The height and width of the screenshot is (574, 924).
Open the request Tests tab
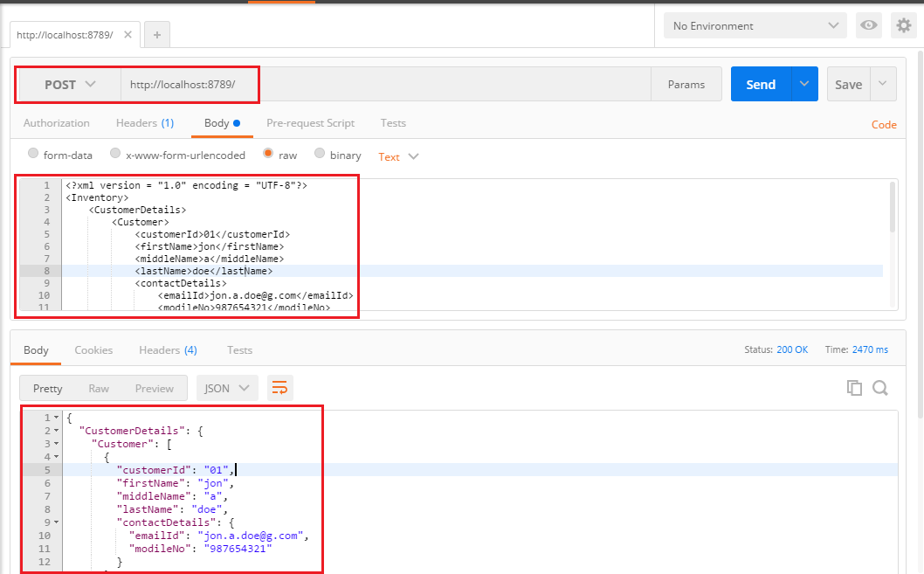[x=393, y=123]
